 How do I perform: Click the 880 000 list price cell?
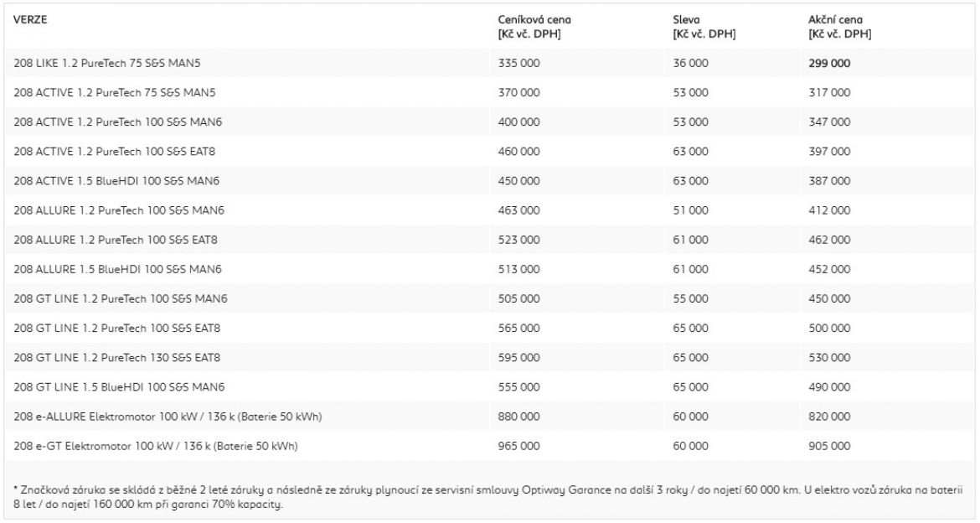coord(518,417)
